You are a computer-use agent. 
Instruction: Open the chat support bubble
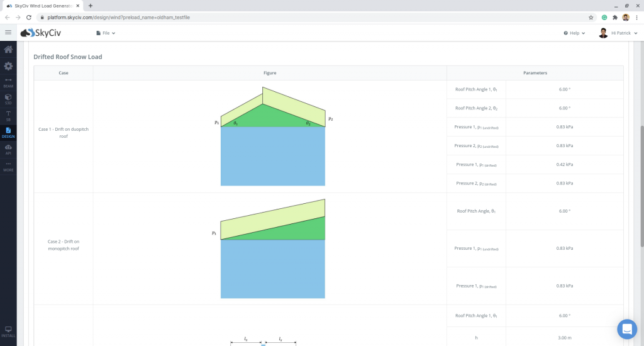pyautogui.click(x=626, y=328)
